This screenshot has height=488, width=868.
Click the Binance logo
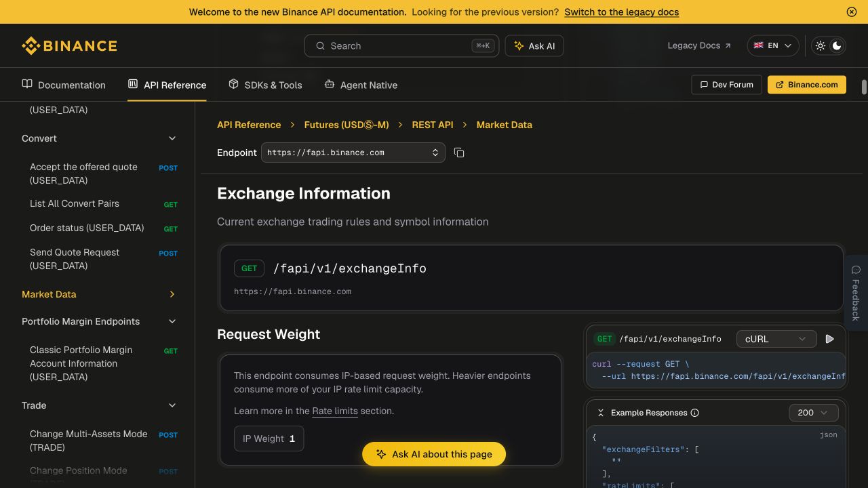pyautogui.click(x=69, y=45)
